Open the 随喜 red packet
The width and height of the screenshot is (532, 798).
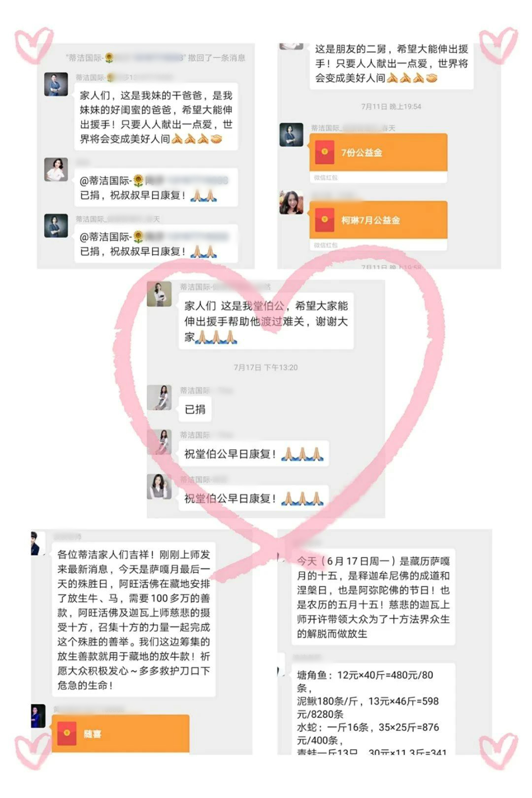point(120,733)
